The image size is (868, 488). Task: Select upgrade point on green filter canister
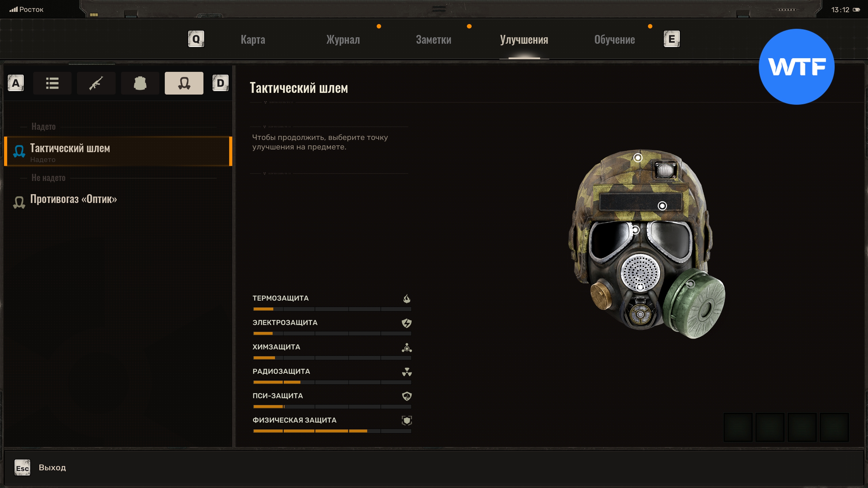690,284
